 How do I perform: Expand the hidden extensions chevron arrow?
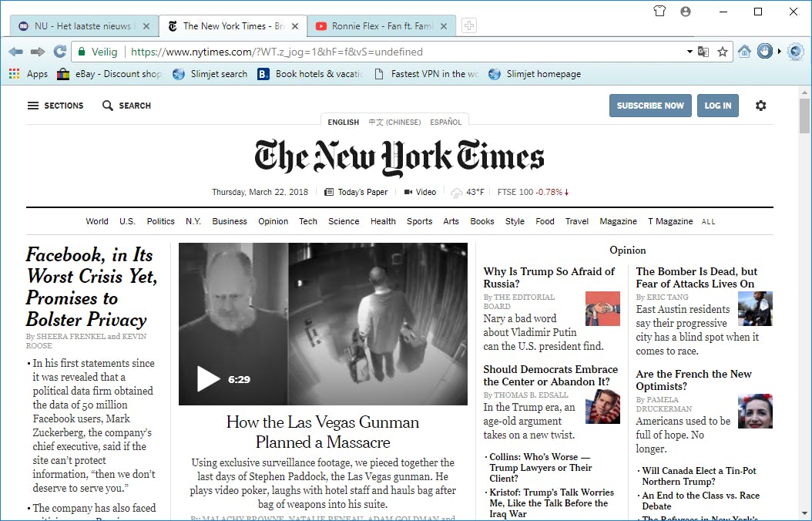[780, 52]
